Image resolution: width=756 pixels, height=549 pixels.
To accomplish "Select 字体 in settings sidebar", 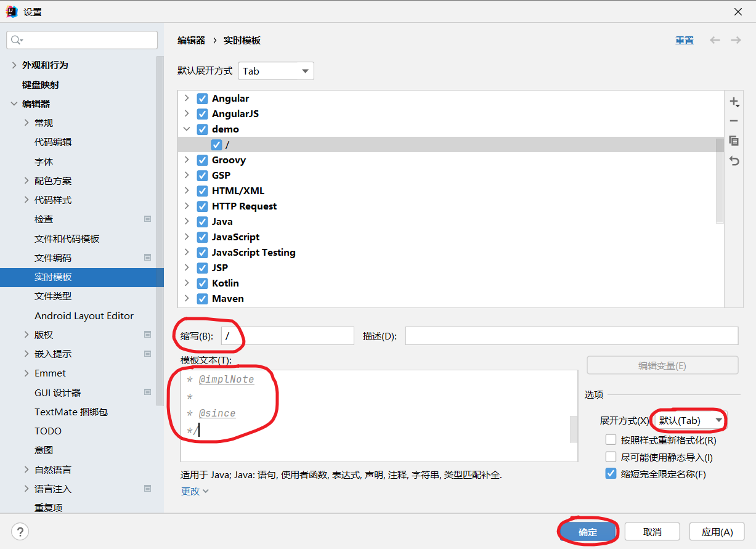I will coord(44,161).
